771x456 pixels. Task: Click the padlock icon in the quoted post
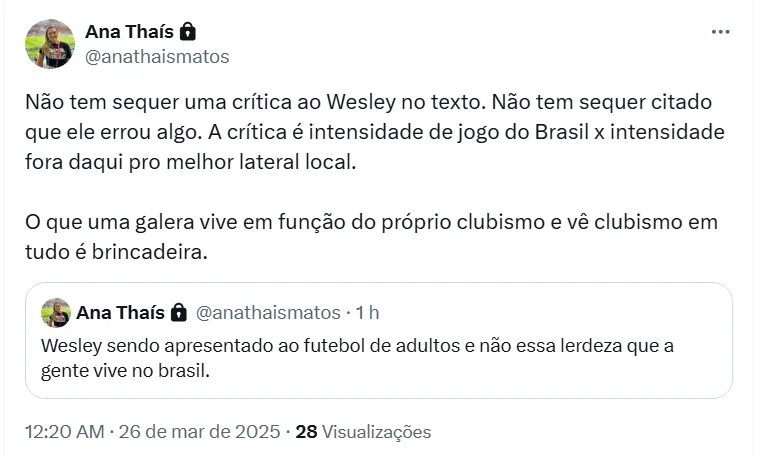(178, 313)
